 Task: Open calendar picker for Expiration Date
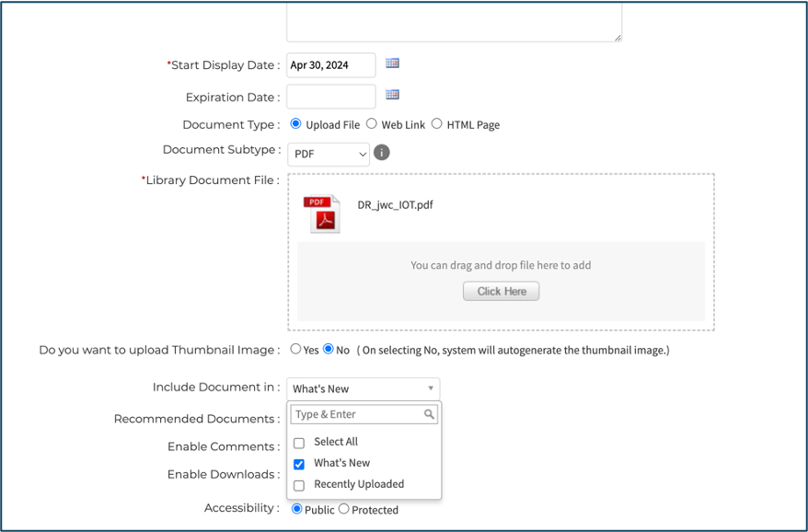(392, 94)
